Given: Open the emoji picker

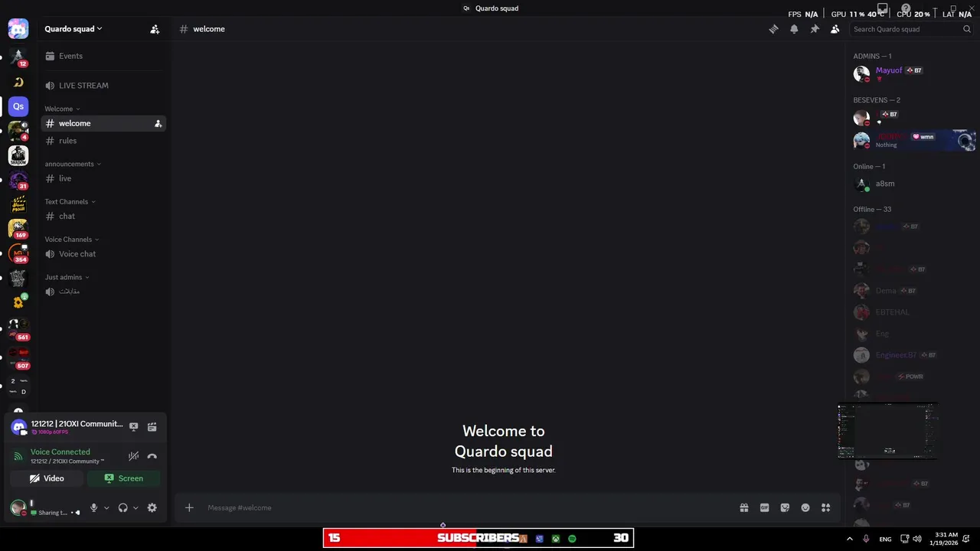Looking at the screenshot, I should (x=805, y=507).
